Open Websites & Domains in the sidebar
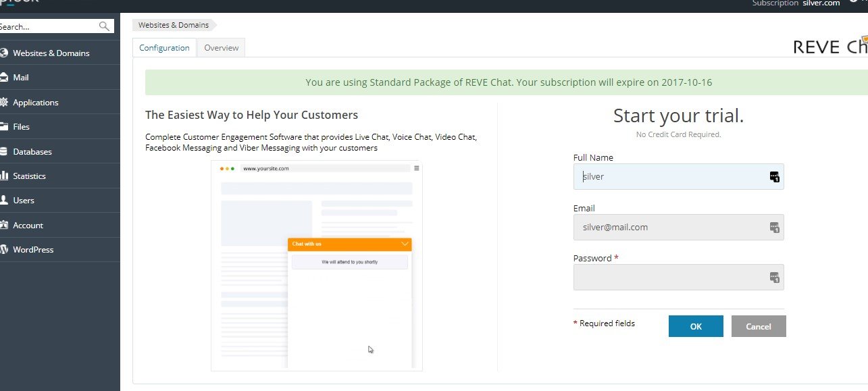 pos(51,53)
